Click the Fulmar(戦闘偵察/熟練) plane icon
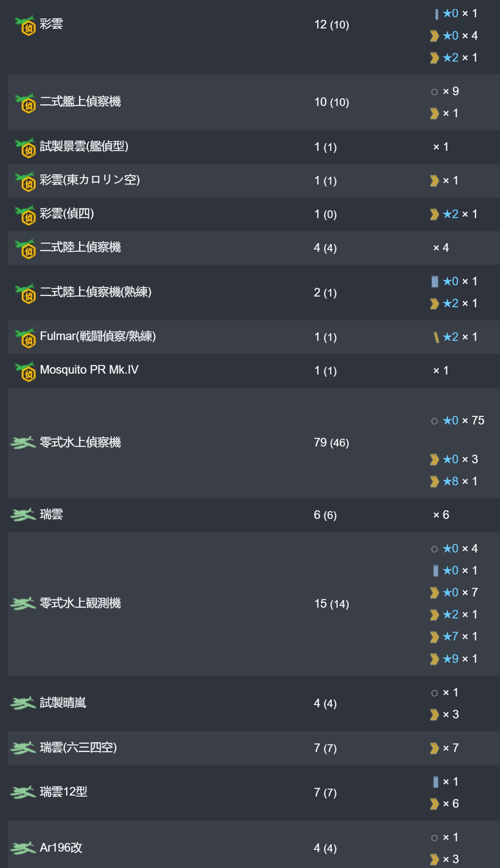 coord(25,338)
